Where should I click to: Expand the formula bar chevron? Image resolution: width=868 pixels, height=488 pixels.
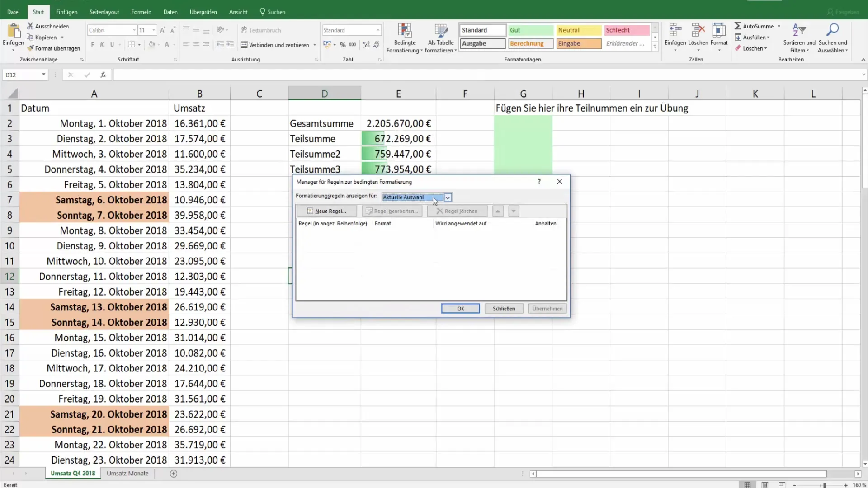click(863, 75)
